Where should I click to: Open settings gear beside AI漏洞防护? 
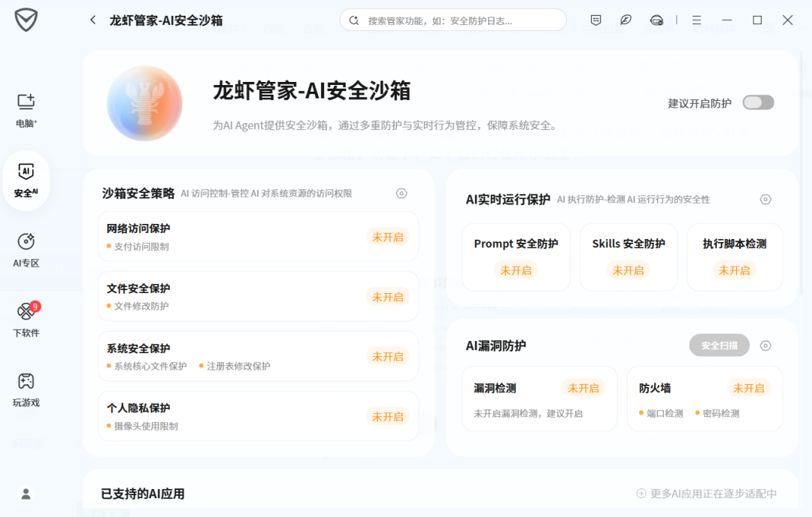(x=765, y=345)
